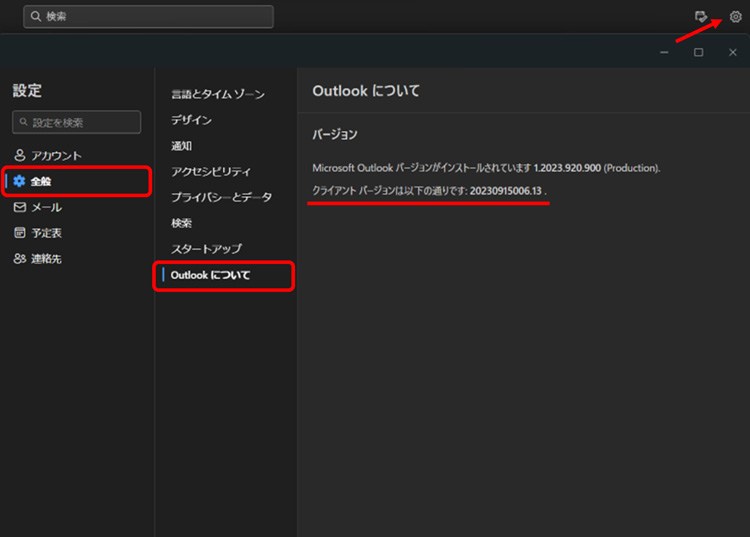Open the アカウント settings category

(77, 155)
